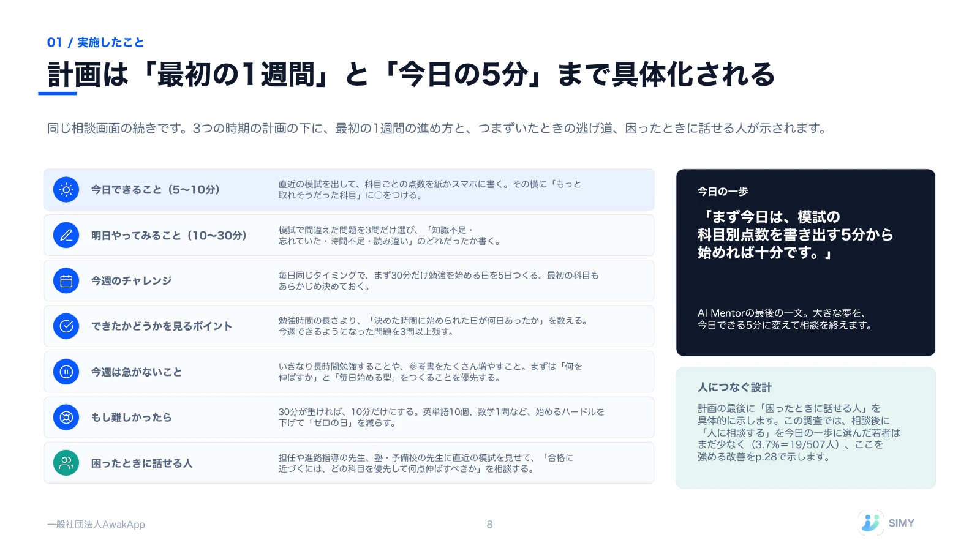Screen dimensions: 980x551
Task: Select the もし難しかったら label
Action: pos(132,418)
